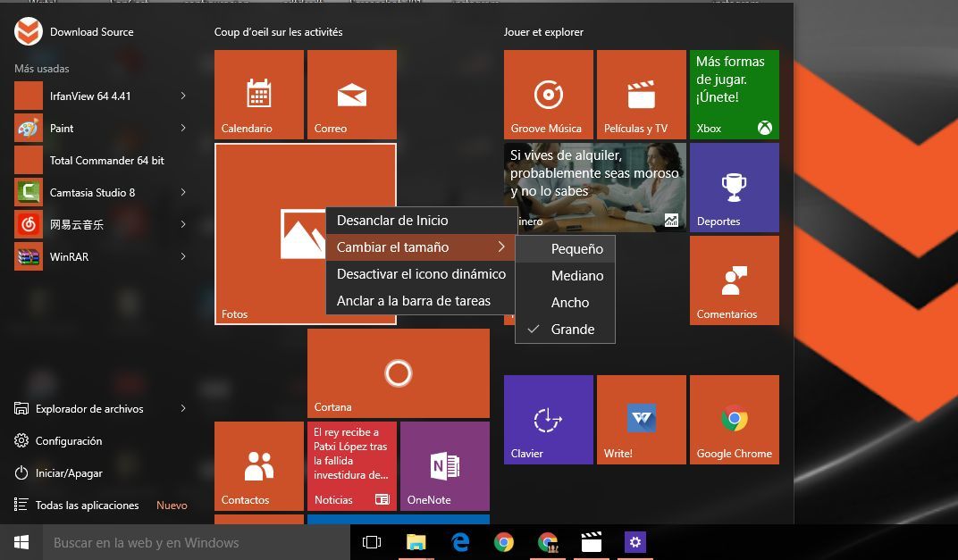
Task: Expand the 网易云音乐 jump list arrow
Action: [182, 224]
